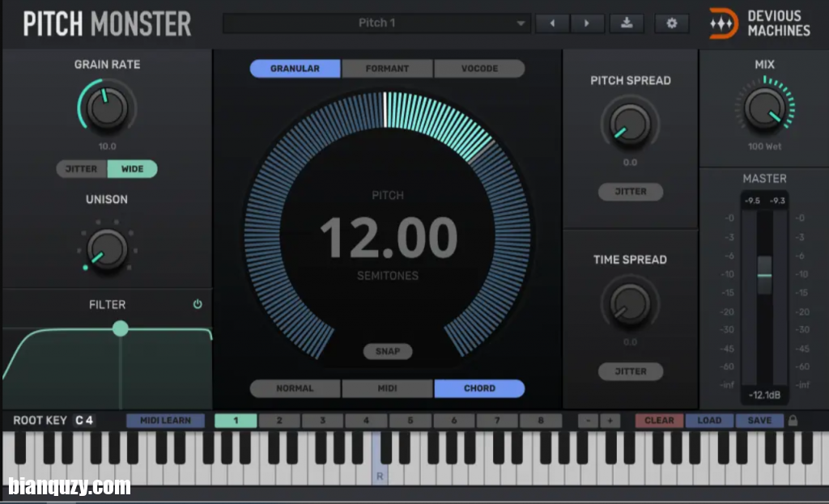Click the save preset download icon
The width and height of the screenshot is (829, 504).
point(627,23)
